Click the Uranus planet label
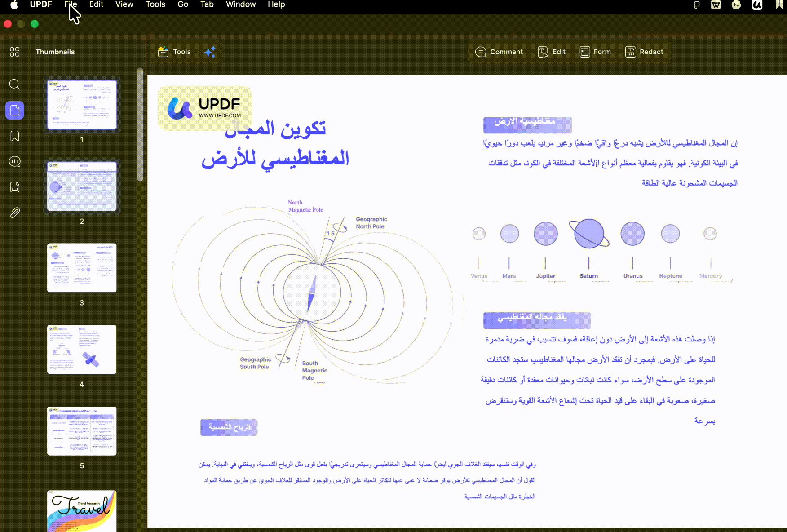This screenshot has width=787, height=532. 633,276
